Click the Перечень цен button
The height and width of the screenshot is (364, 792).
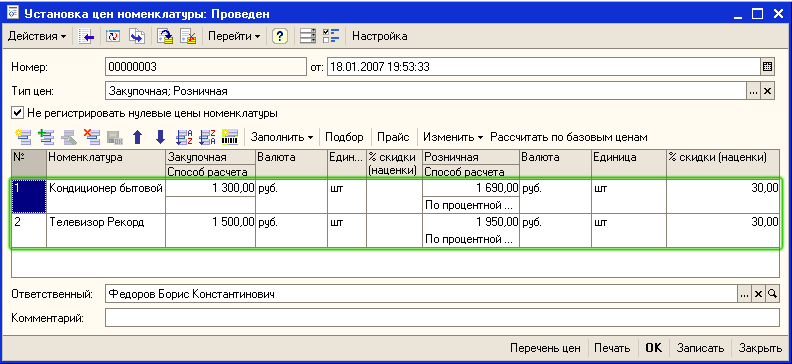point(545,348)
